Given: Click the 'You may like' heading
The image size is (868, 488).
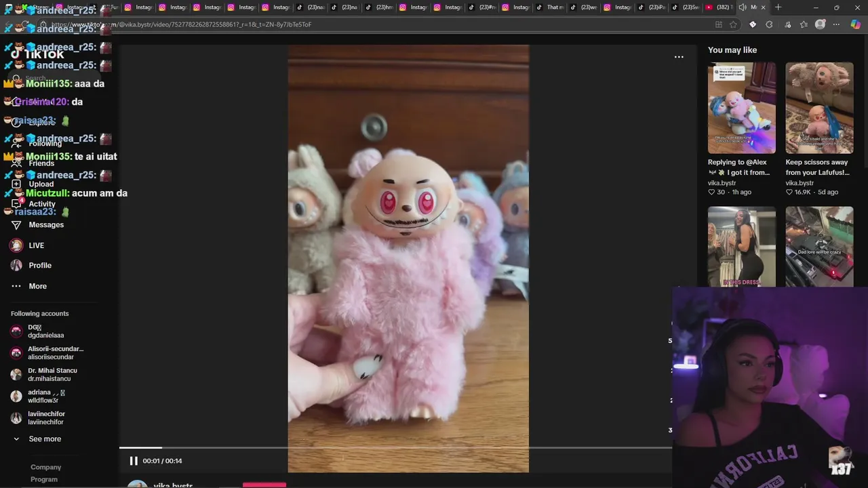Looking at the screenshot, I should pyautogui.click(x=732, y=50).
